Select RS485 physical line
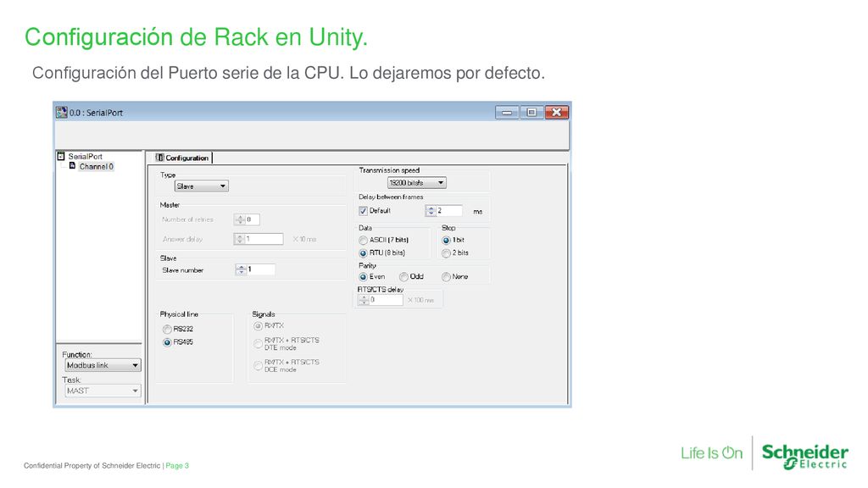Screen dimensions: 868x488 tap(167, 342)
